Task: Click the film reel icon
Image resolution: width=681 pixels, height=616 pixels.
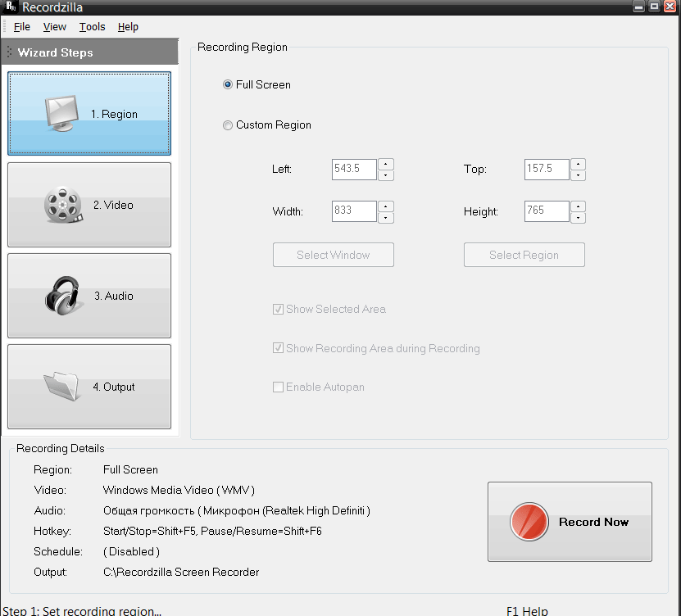Action: pyautogui.click(x=63, y=205)
